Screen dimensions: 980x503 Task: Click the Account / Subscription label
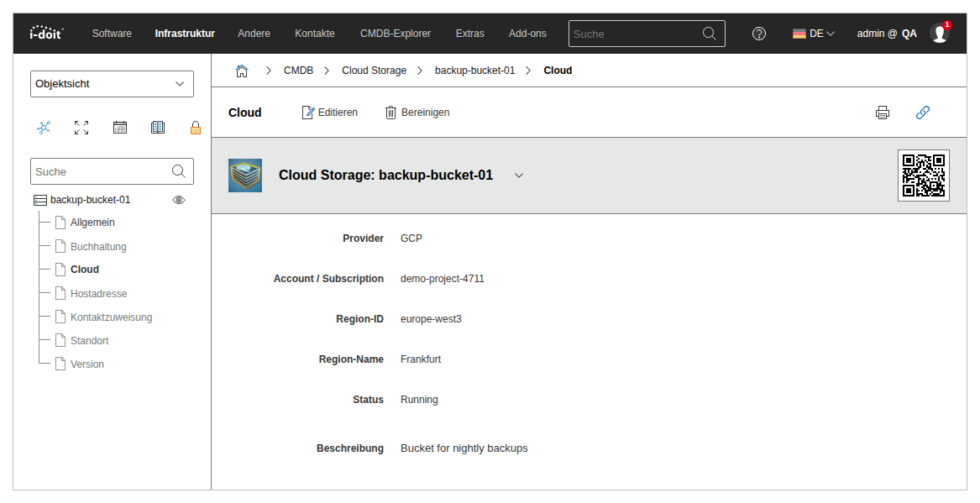(x=328, y=279)
